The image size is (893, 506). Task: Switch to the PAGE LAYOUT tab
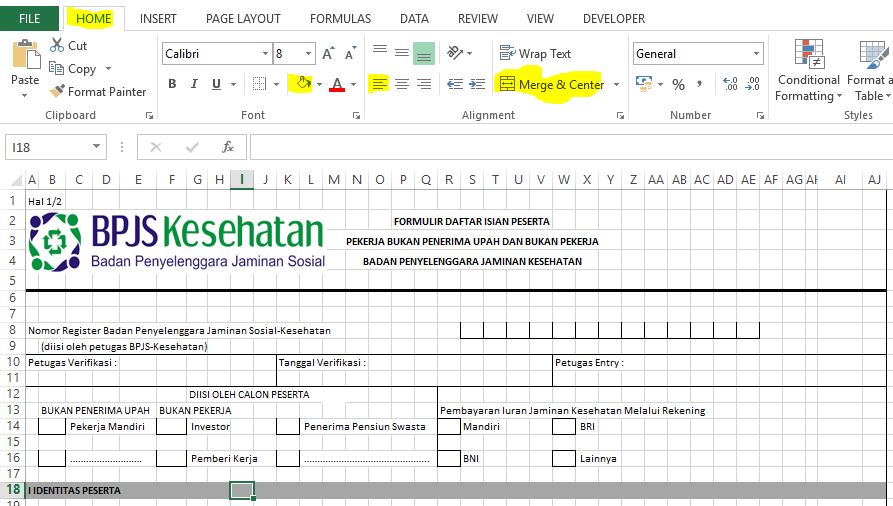(243, 19)
